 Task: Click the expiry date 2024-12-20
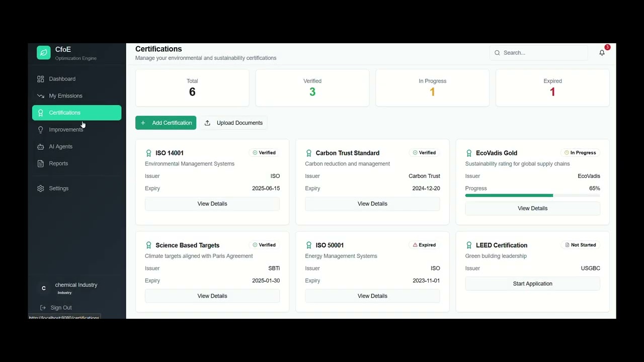pyautogui.click(x=426, y=189)
